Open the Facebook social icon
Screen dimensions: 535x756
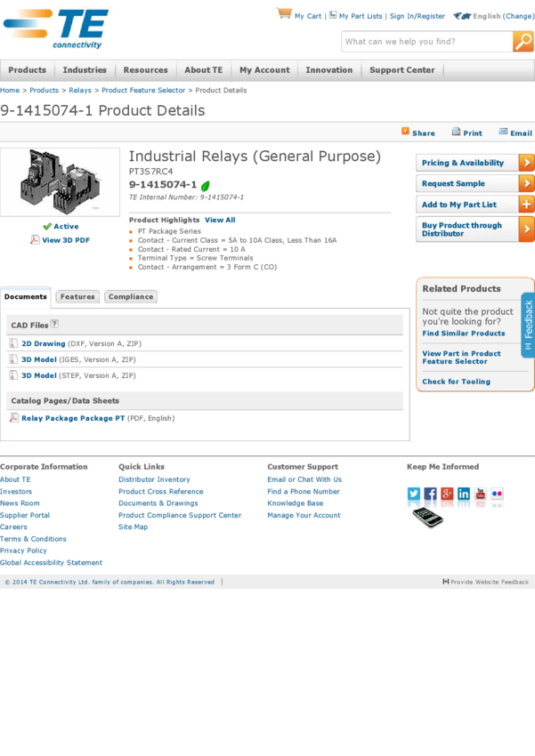coord(430,494)
